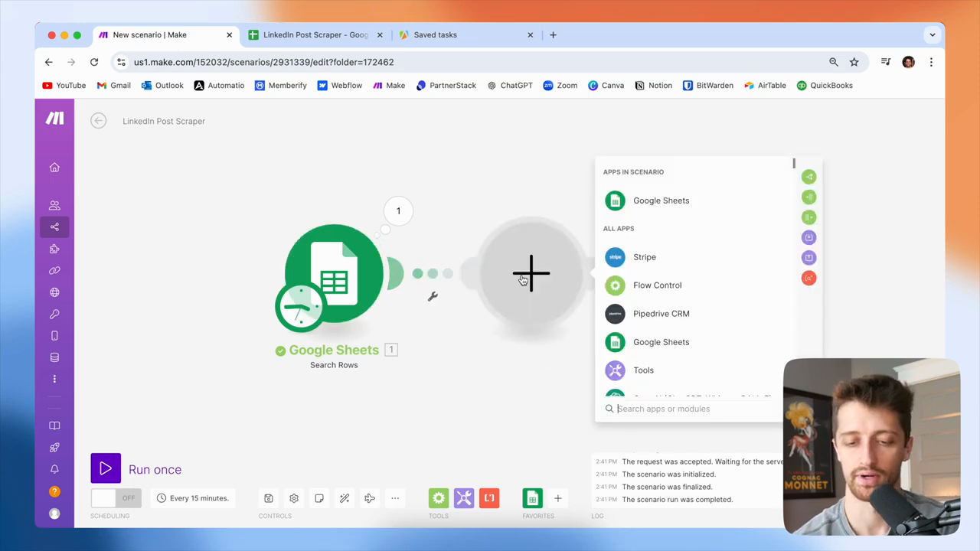Reload the page in browser
This screenshot has width=980, height=551.
pyautogui.click(x=94, y=62)
